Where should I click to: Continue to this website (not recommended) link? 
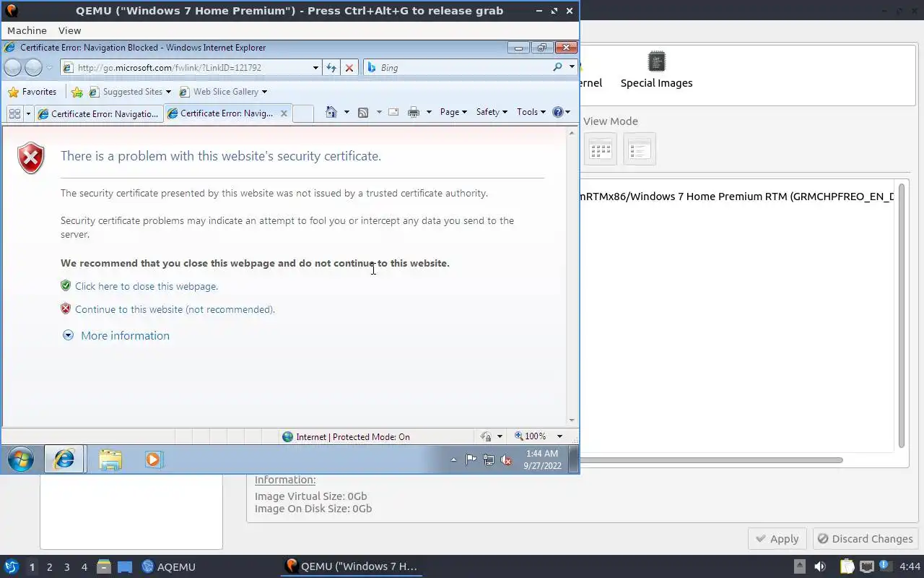[x=175, y=309]
